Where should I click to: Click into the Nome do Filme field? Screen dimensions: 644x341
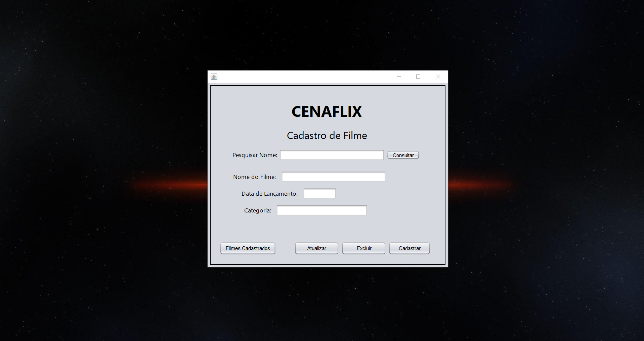pos(333,177)
